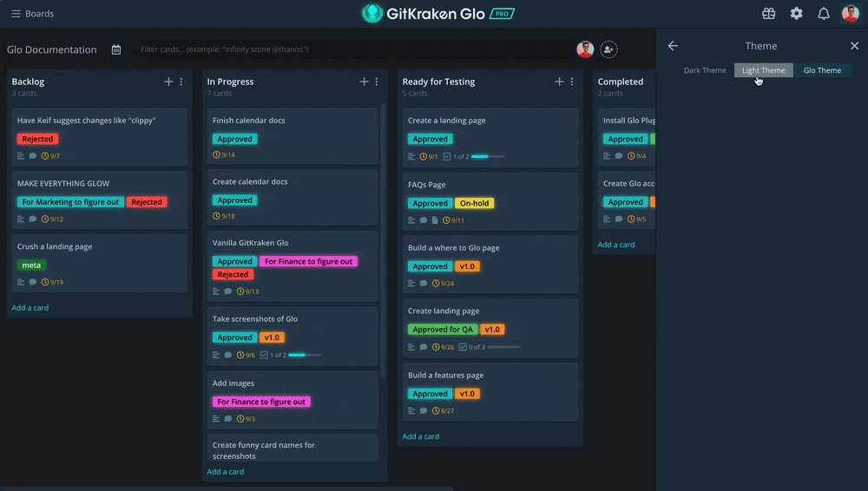Click Add a card link in Completed
Screen dimensions: 868x491
(616, 245)
